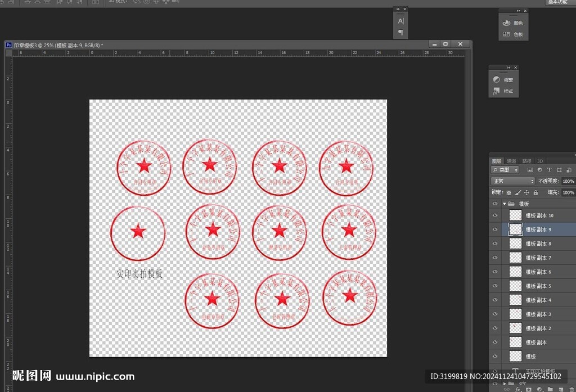Hide layer 模板 副本 8
Viewport: 576px width, 392px height.
(x=495, y=243)
